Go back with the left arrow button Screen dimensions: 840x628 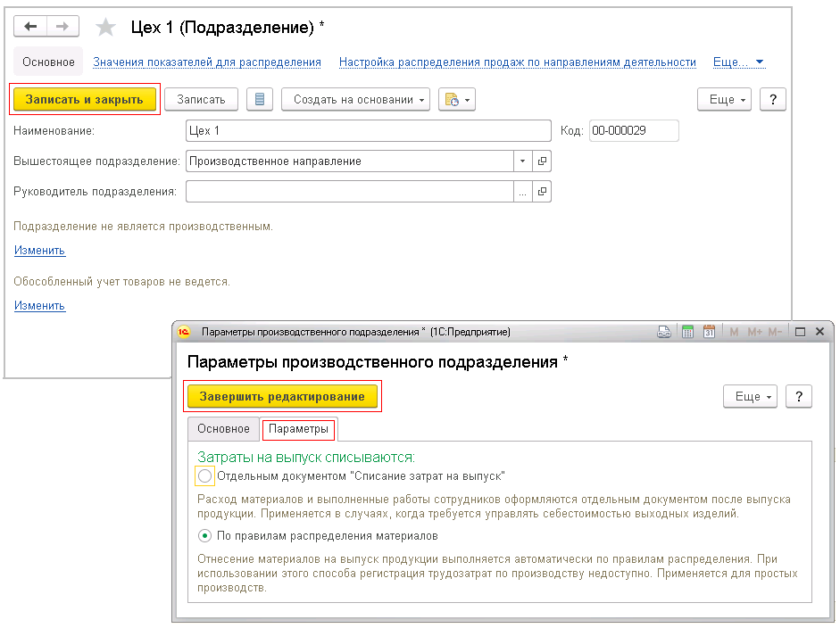pyautogui.click(x=30, y=26)
